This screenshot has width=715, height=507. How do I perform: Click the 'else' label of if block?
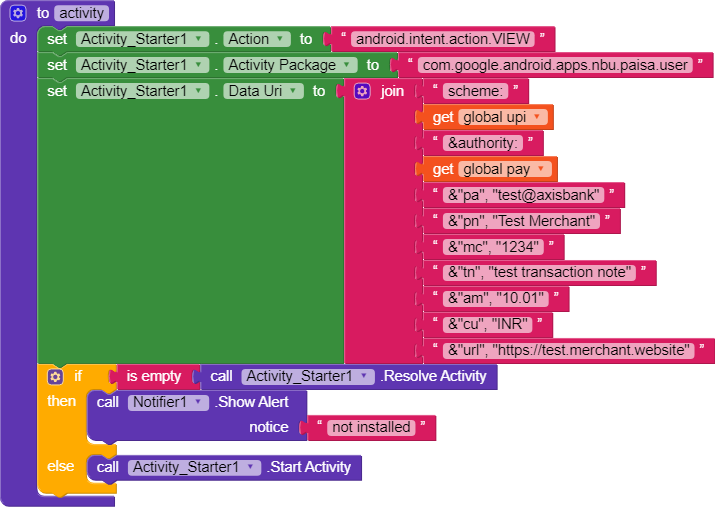coord(60,466)
